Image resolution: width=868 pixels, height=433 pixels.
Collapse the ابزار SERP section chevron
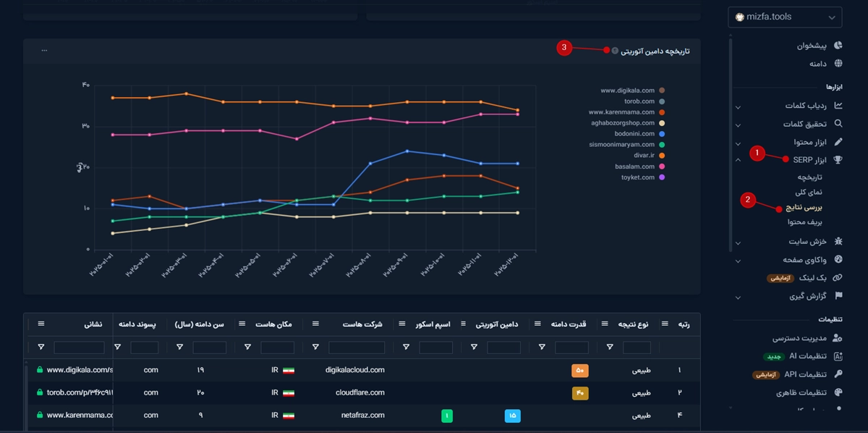(x=738, y=160)
